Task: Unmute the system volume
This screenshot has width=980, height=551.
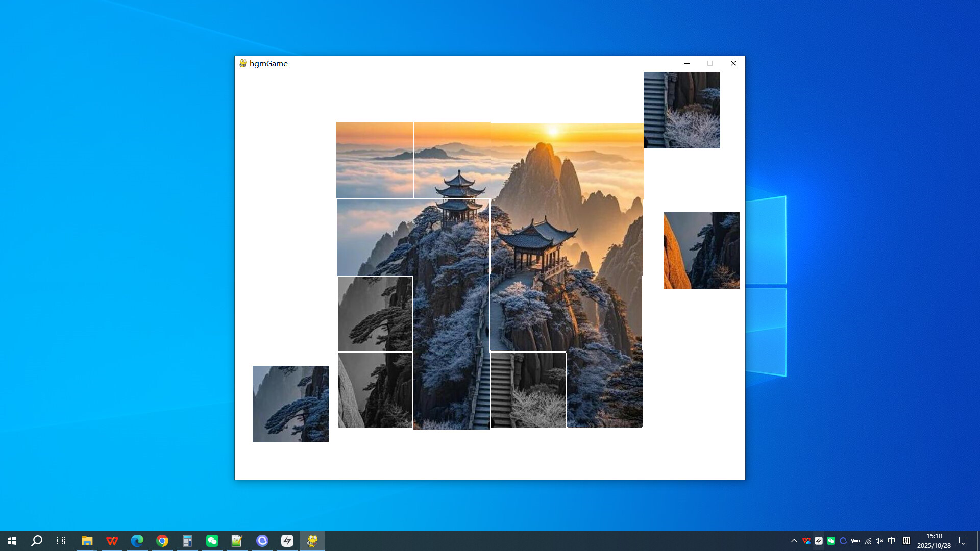Action: [878, 541]
